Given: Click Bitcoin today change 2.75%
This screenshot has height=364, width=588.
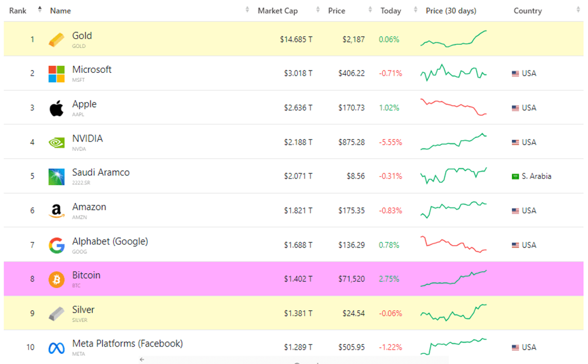Looking at the screenshot, I should point(389,279).
